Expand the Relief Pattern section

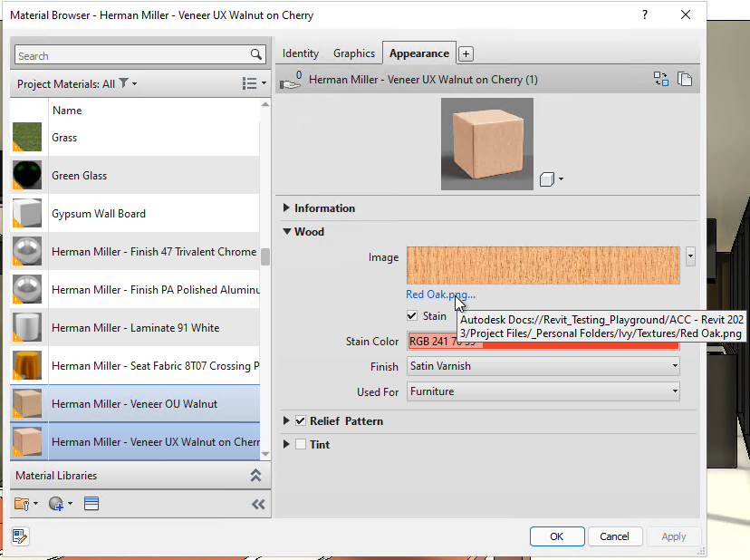286,420
